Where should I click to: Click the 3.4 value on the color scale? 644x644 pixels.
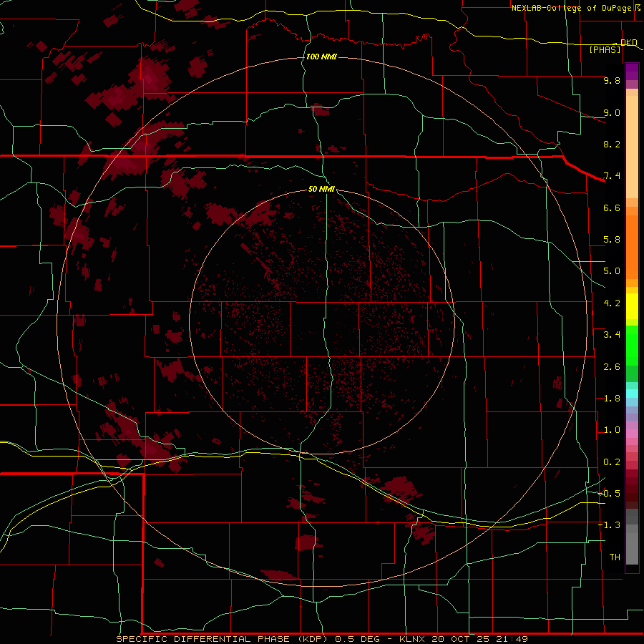612,335
